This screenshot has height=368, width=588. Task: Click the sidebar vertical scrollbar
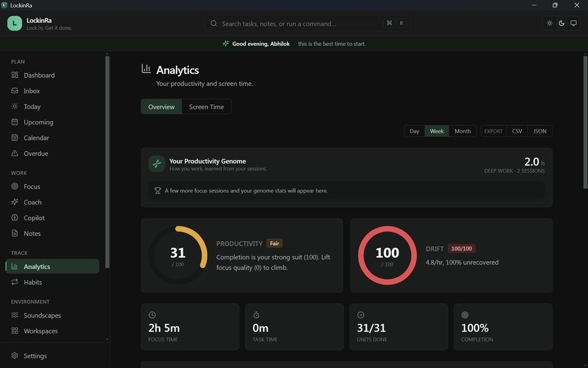(x=107, y=161)
